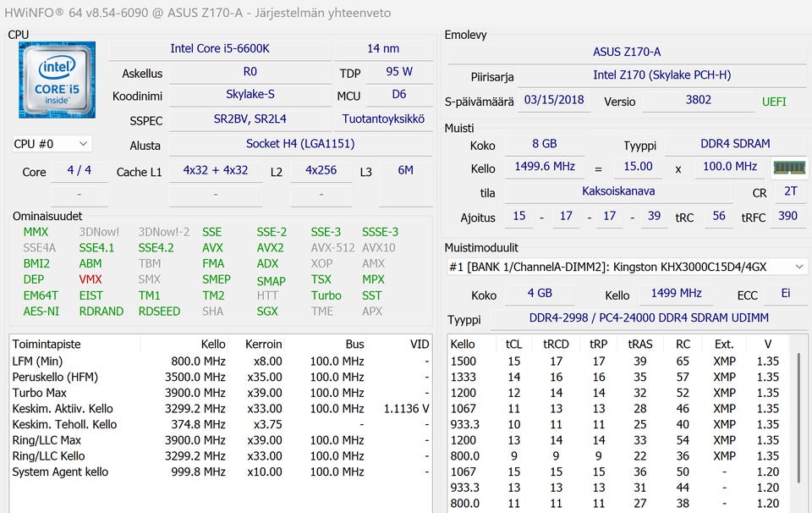Click the Socket H4 (LGA1151) value
Screen dimensions: 812x513
[x=300, y=144]
